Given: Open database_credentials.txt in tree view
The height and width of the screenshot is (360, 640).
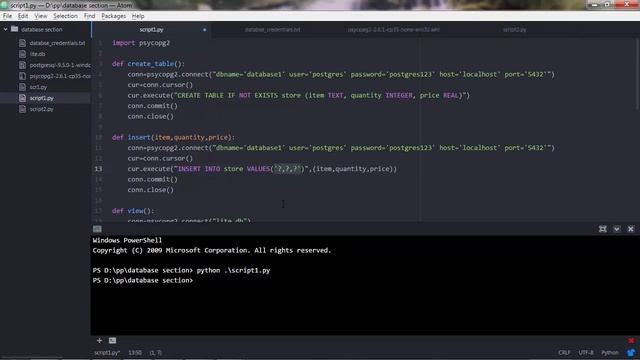Looking at the screenshot, I should [57, 43].
